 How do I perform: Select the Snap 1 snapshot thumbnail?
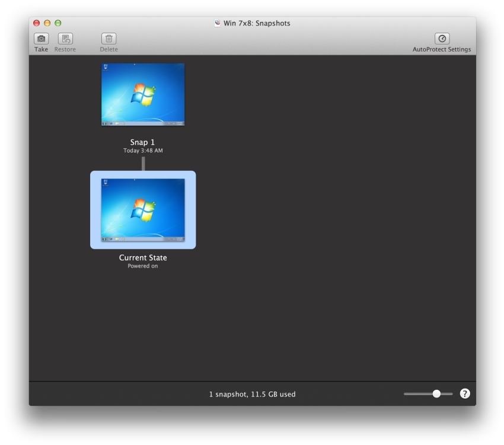pos(143,94)
